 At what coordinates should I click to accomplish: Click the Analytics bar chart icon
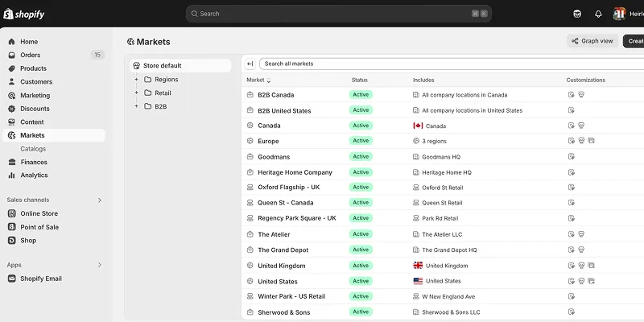[x=11, y=175]
